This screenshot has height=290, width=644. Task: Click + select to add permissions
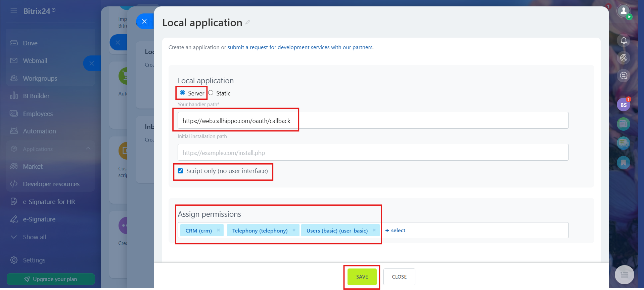tap(395, 231)
